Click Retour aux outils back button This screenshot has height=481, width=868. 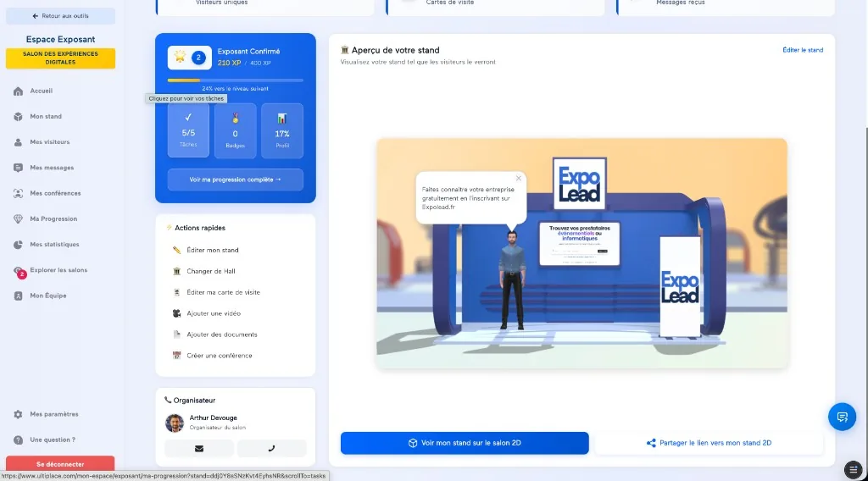click(x=60, y=16)
